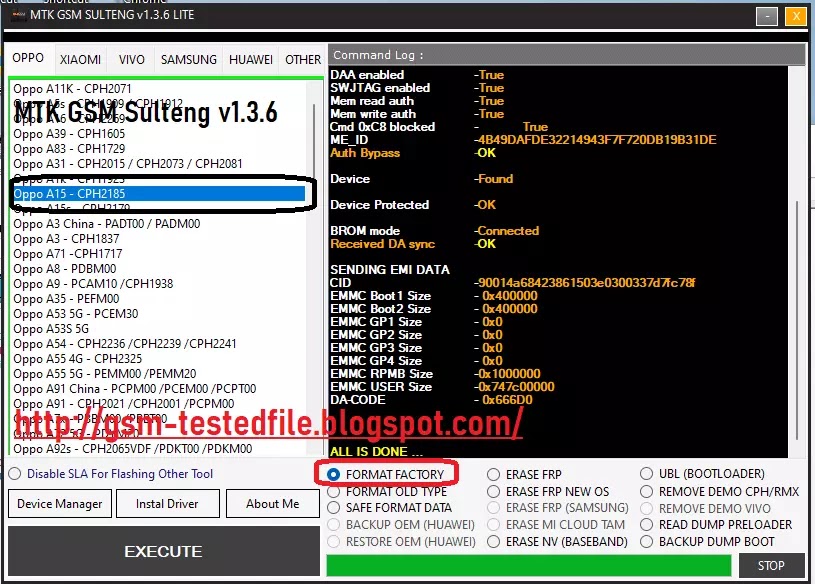Image resolution: width=815 pixels, height=584 pixels.
Task: Open Device Manager
Action: (x=60, y=503)
